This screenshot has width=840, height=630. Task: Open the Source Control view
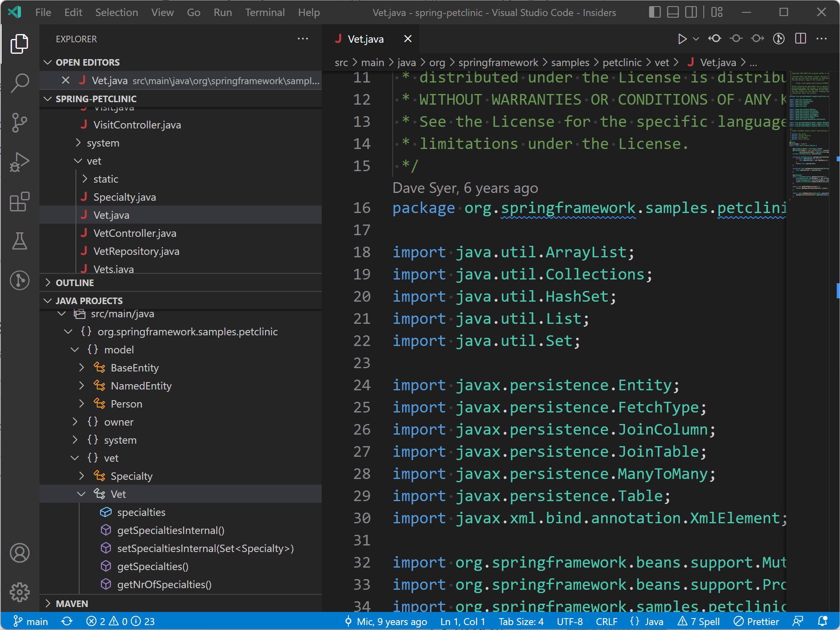19,122
